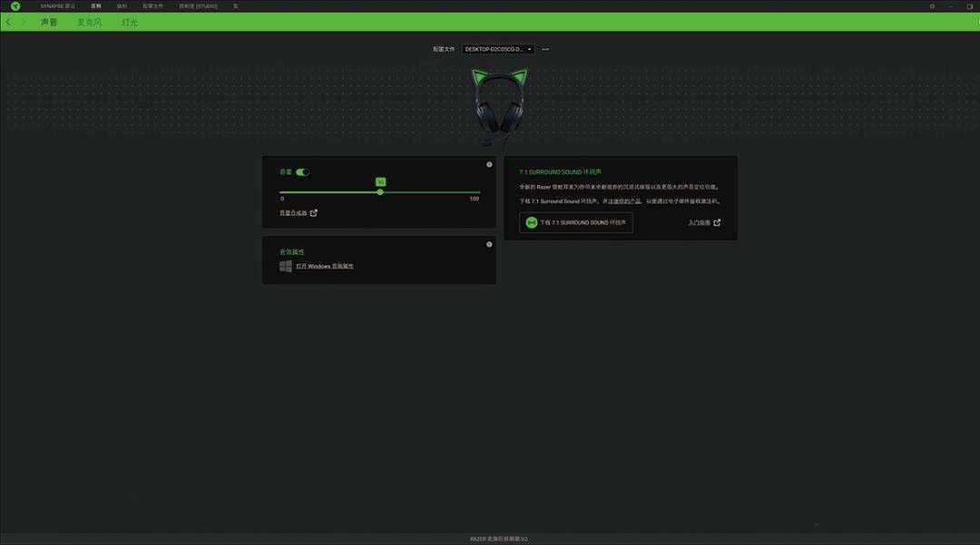Switch to the 灯光 tab
This screenshot has width=980, height=545.
(130, 23)
